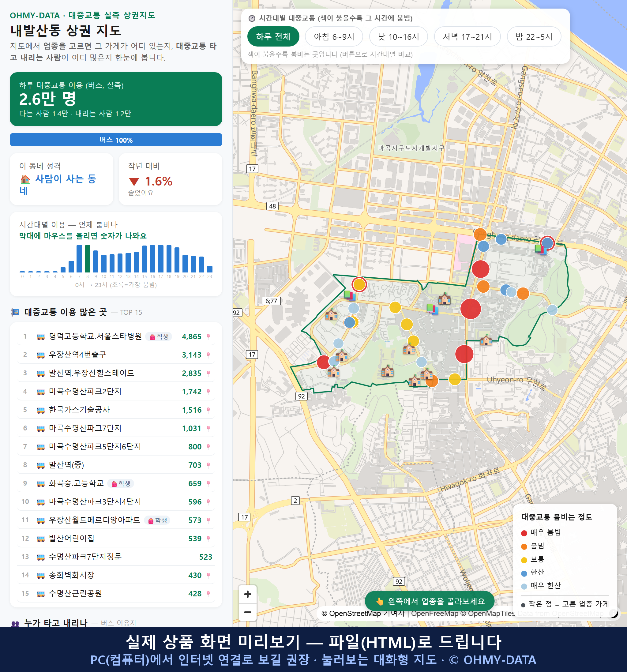The image size is (627, 672).
Task: Click the map pin for 한국가스기술공사
Action: coord(208,410)
